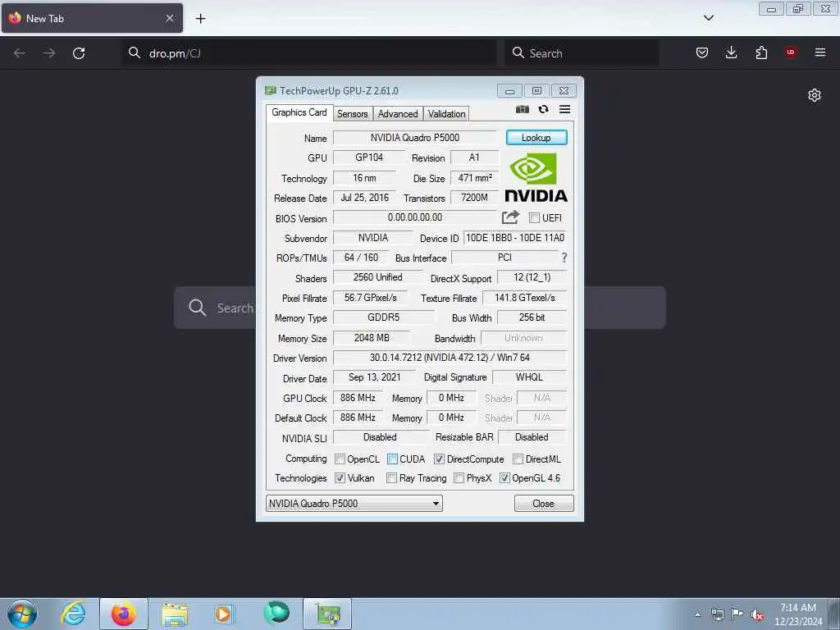Open a new Firefox tab
Screen dimensions: 840x630
tap(200, 19)
